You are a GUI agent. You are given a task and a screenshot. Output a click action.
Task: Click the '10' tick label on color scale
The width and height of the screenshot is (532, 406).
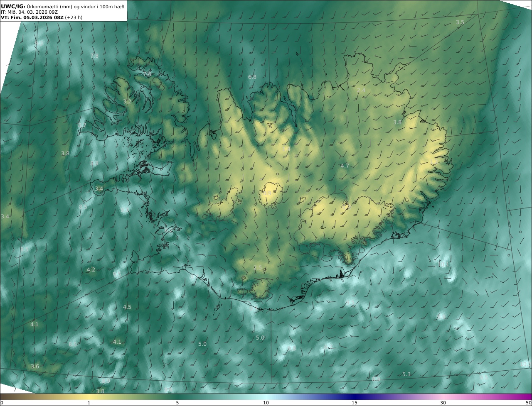pos(266,403)
